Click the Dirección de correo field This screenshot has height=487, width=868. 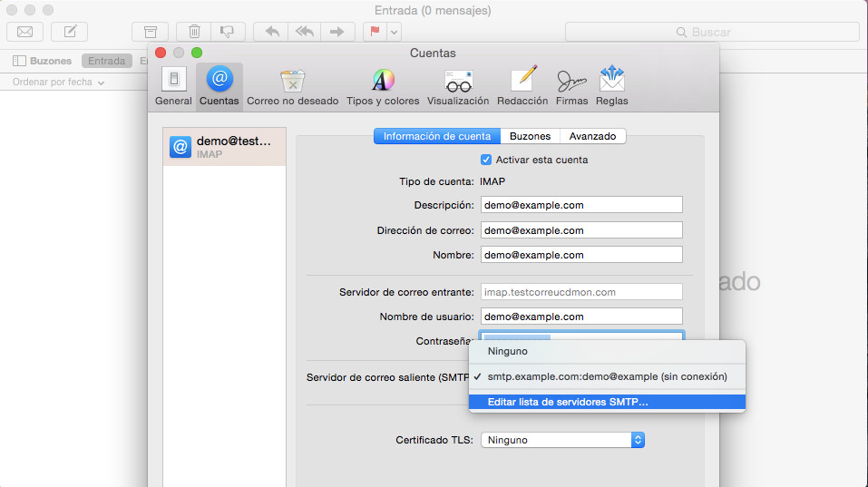pos(581,230)
